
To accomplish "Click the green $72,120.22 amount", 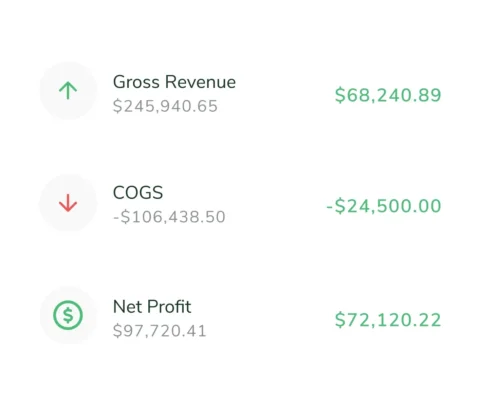I will pyautogui.click(x=388, y=320).
